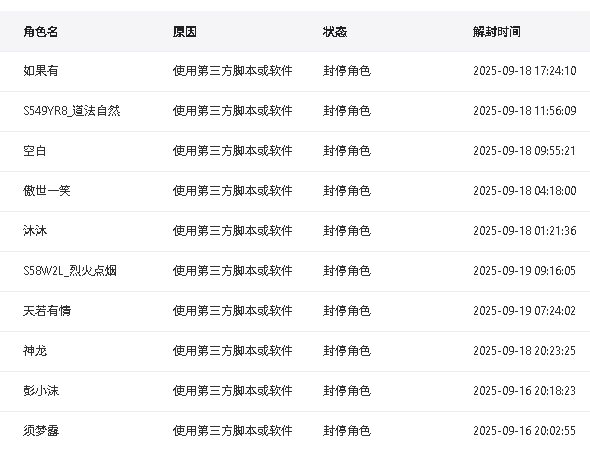Click the 状态 column header
The width and height of the screenshot is (590, 451).
point(335,32)
